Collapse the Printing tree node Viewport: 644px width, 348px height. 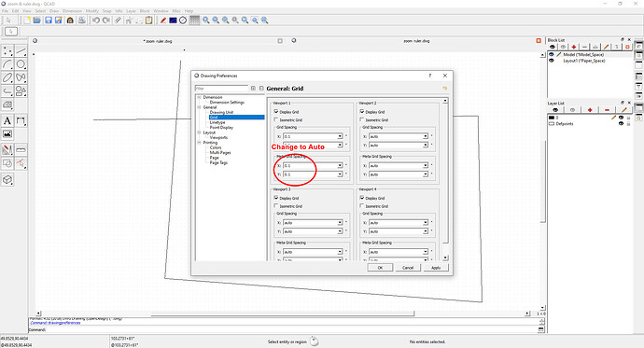click(x=199, y=143)
